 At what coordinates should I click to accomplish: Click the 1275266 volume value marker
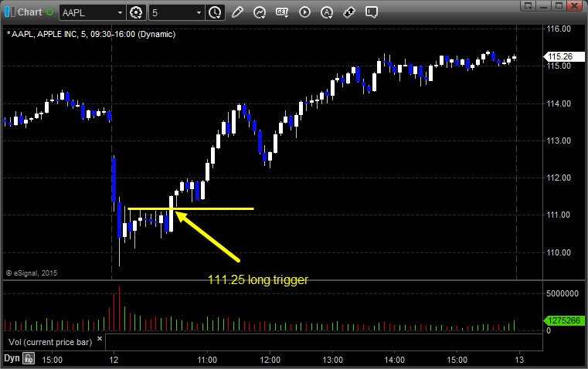coord(564,320)
